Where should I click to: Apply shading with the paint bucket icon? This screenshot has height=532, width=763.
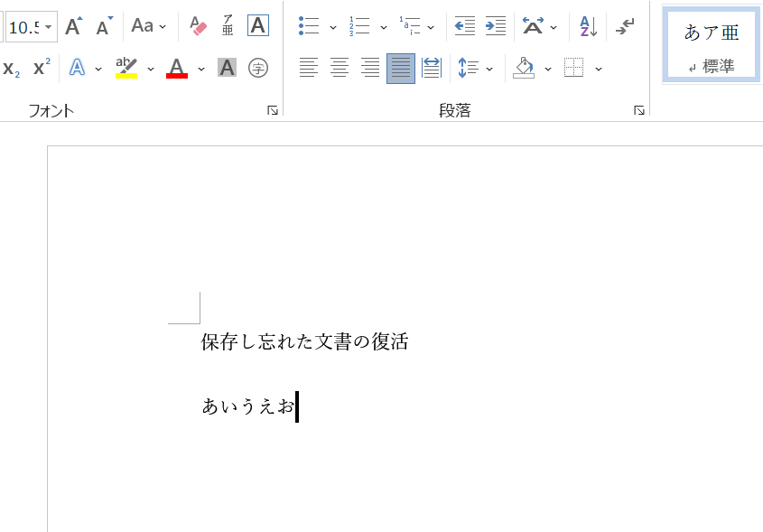point(524,68)
